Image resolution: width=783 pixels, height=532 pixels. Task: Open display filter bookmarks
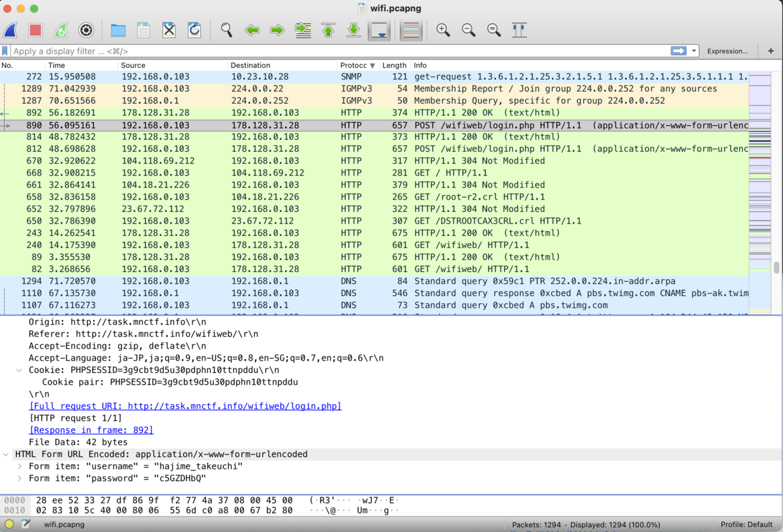[5, 51]
